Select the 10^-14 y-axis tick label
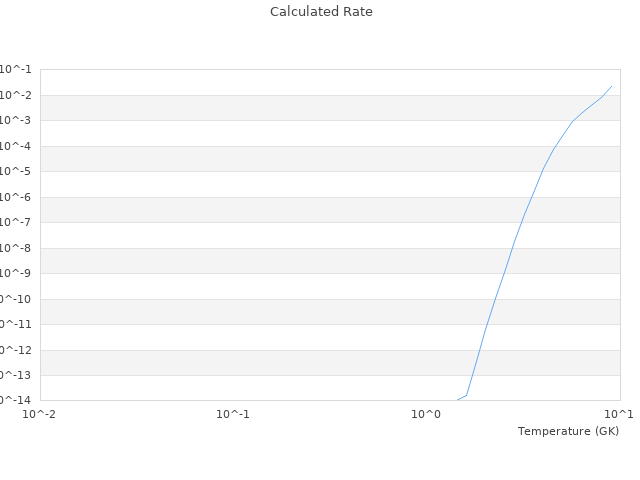The image size is (640, 480). [x=15, y=401]
